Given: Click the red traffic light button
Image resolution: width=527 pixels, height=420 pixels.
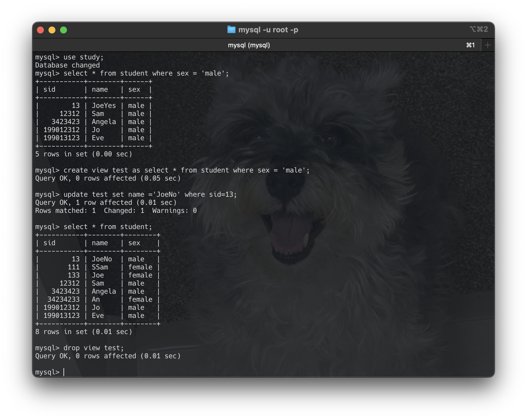Looking at the screenshot, I should [40, 30].
